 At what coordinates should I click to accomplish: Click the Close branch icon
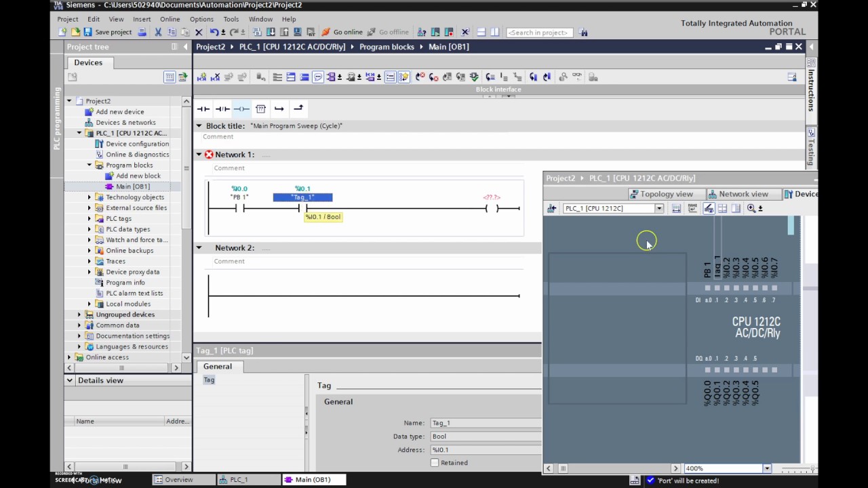(298, 108)
